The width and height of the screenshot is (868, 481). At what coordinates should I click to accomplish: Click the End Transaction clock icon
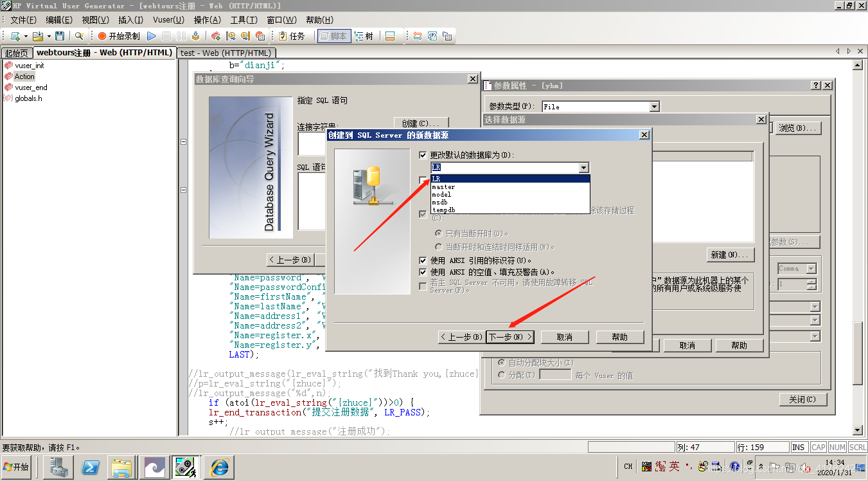coord(245,36)
